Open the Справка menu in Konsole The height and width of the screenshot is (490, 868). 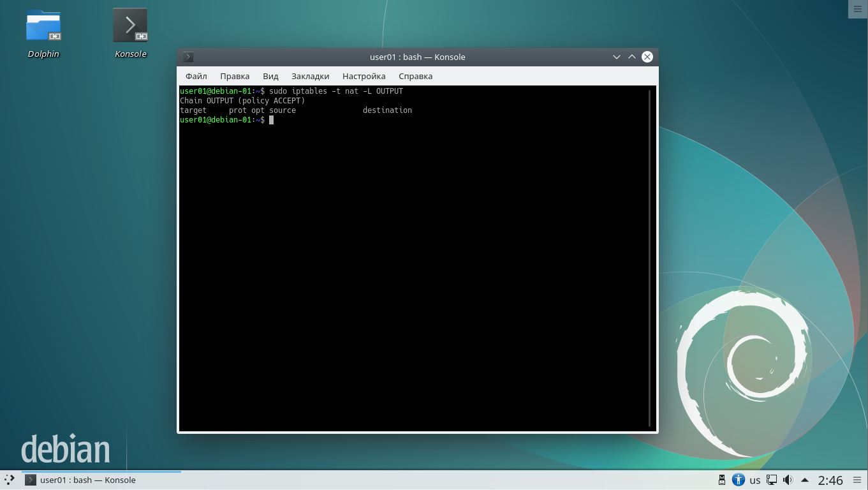[x=415, y=76]
